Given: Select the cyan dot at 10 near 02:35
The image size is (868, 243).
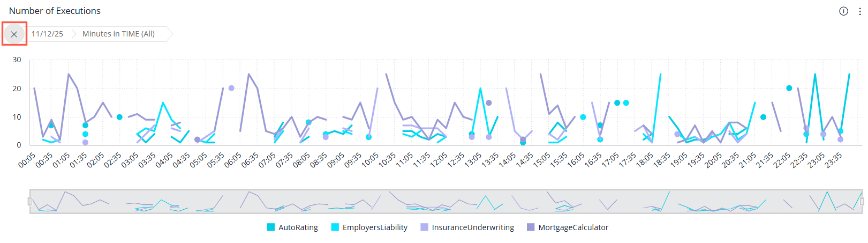Looking at the screenshot, I should pos(119,117).
